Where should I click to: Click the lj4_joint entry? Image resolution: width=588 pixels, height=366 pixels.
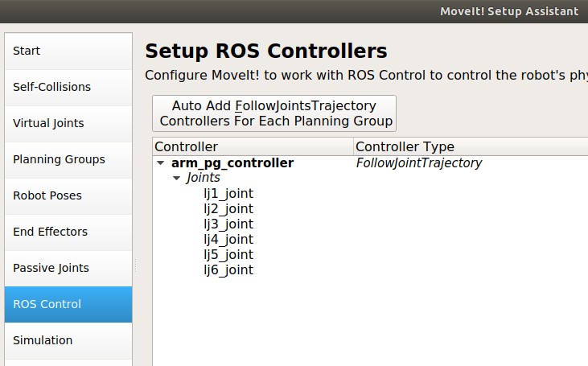tap(228, 239)
